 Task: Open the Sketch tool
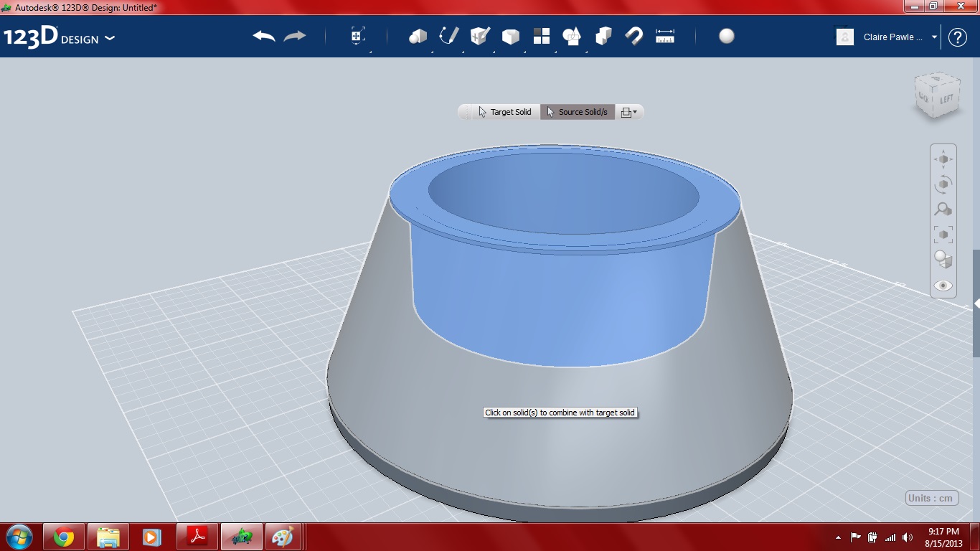coord(449,36)
